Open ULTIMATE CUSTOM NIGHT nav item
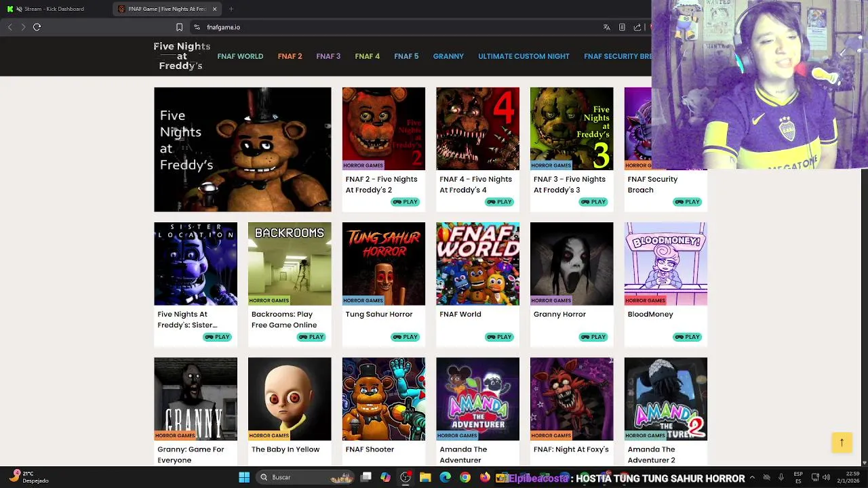This screenshot has height=488, width=868. point(524,56)
